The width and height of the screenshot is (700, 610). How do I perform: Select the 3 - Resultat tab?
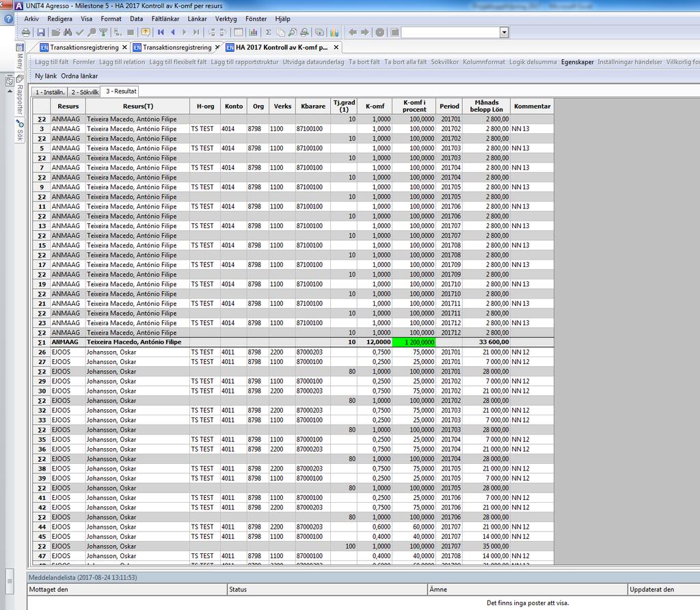click(120, 92)
